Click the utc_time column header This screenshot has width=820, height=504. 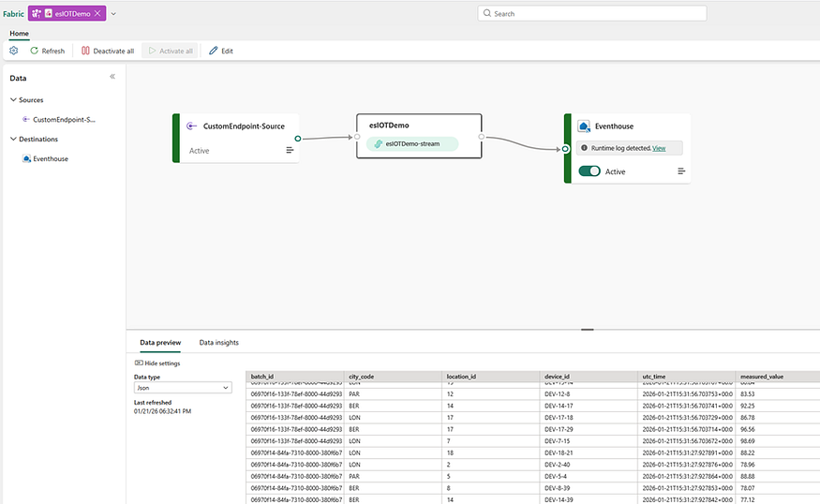tap(686, 377)
